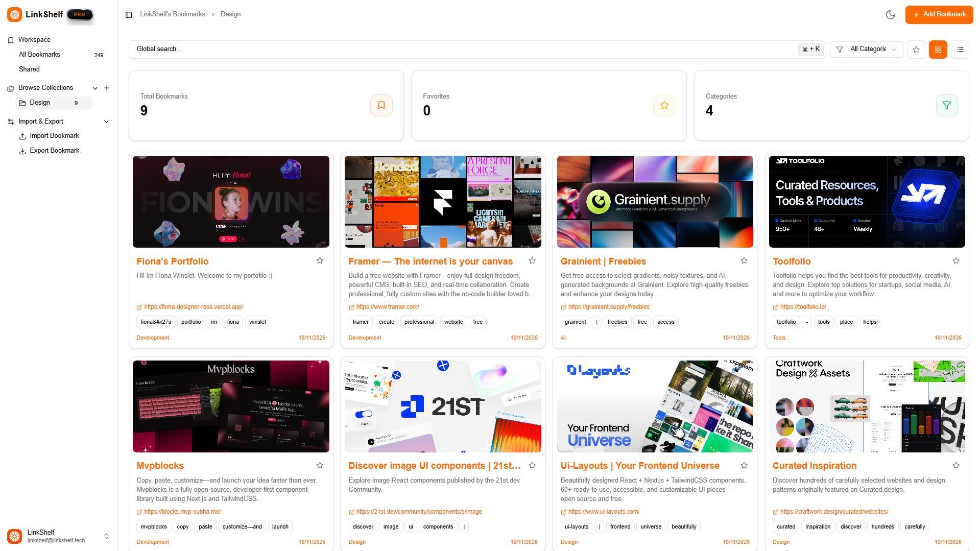Click the Global search field
The height and width of the screenshot is (551, 980).
click(x=477, y=49)
